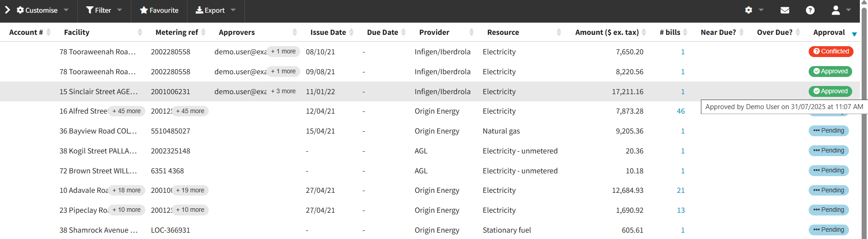Expand the sidebar with the chevron arrow
The width and height of the screenshot is (868, 239).
pos(7,10)
